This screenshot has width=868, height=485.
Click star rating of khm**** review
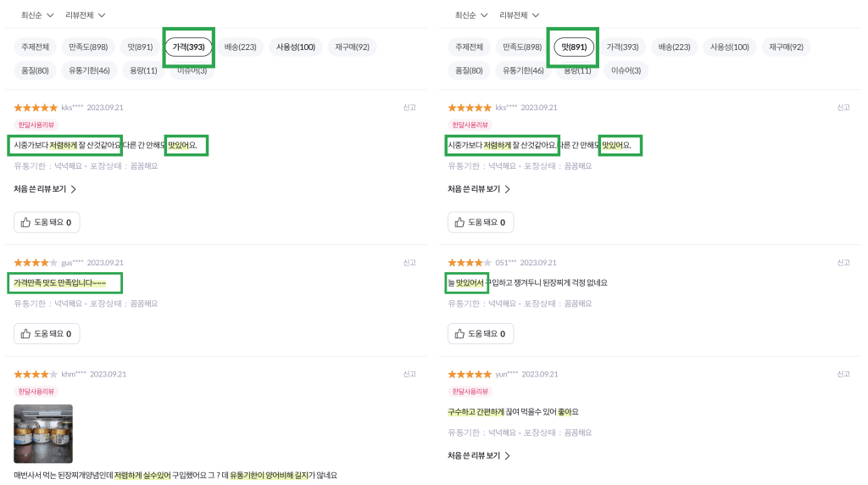tap(36, 374)
